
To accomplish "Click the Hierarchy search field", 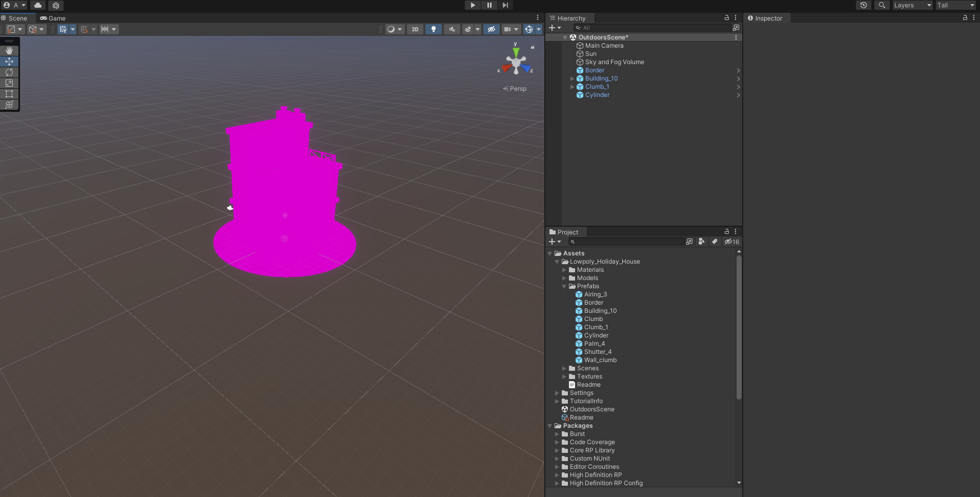I will (x=652, y=28).
